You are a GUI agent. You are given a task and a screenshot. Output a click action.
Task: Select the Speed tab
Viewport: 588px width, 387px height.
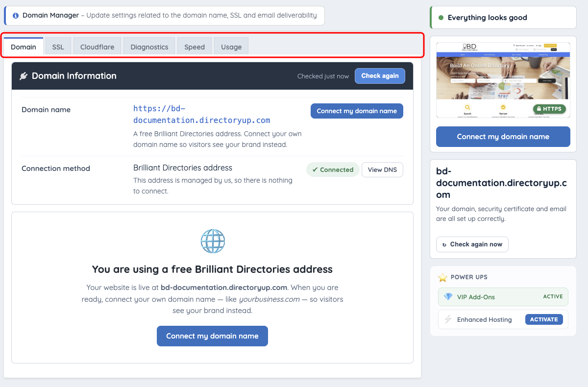tap(195, 47)
